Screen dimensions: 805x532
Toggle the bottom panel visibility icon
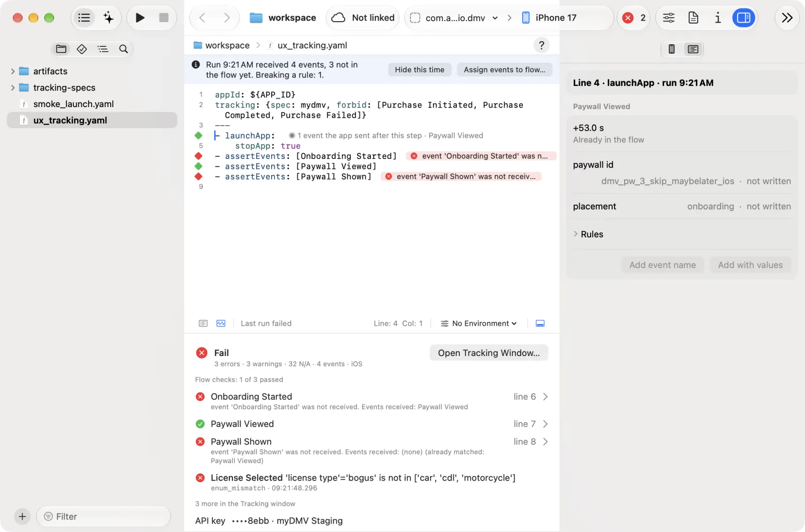pyautogui.click(x=540, y=323)
